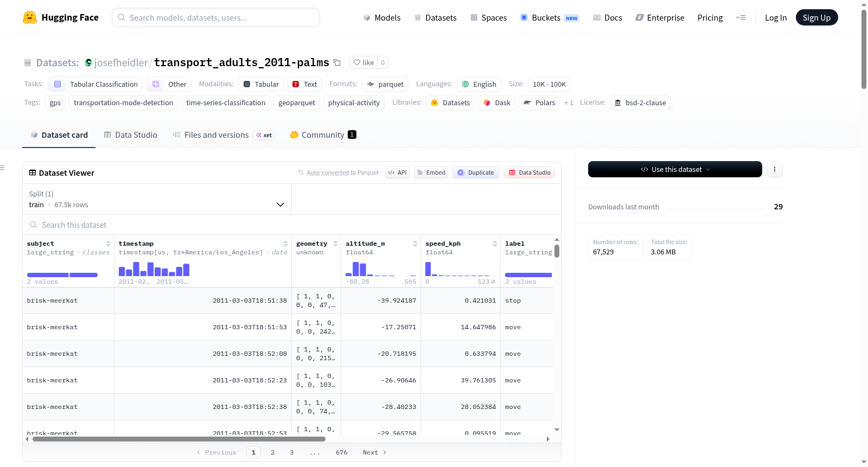Open the time-series-classification tag
The image size is (868, 467).
pos(226,103)
